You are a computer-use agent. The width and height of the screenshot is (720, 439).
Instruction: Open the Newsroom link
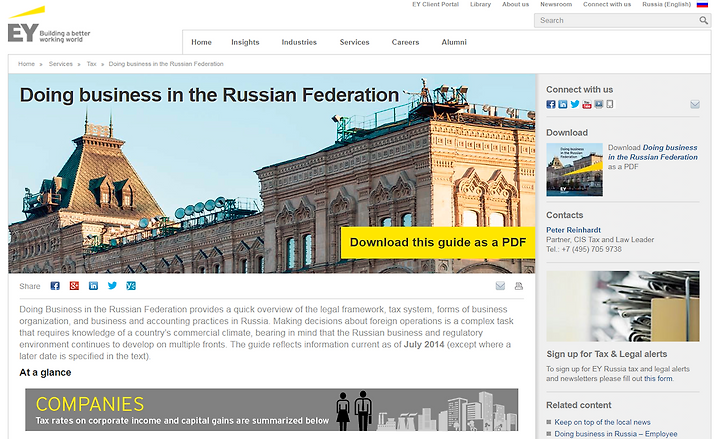tap(556, 4)
